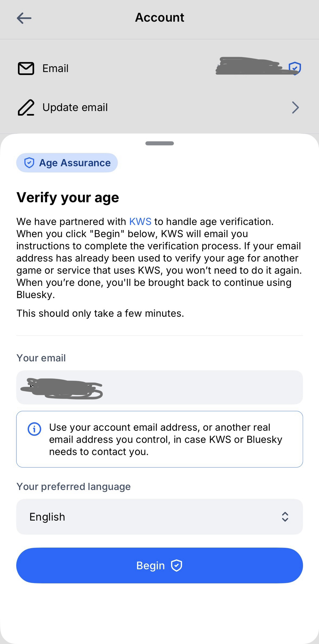319x644 pixels.
Task: Click the envelope icon beside Email
Action: click(26, 68)
